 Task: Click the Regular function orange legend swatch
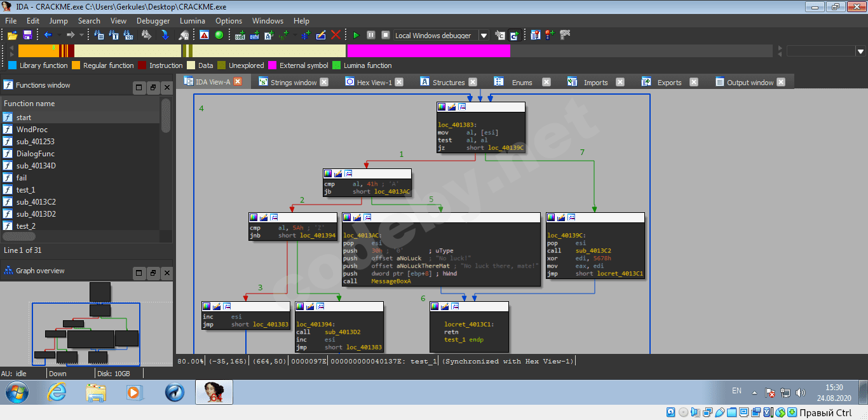(x=76, y=65)
